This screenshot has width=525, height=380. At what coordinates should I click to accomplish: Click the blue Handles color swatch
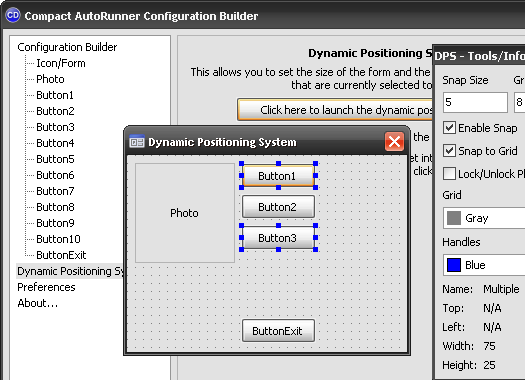pyautogui.click(x=454, y=265)
